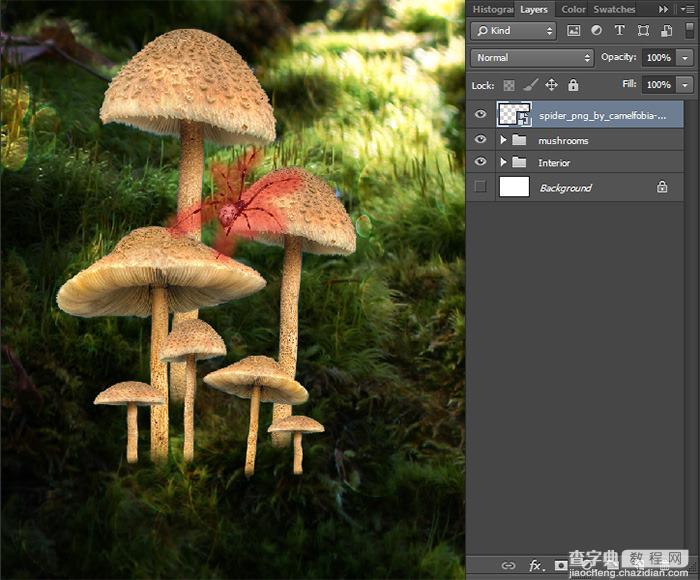The height and width of the screenshot is (580, 700).
Task: Select the Interior group name
Action: point(554,163)
